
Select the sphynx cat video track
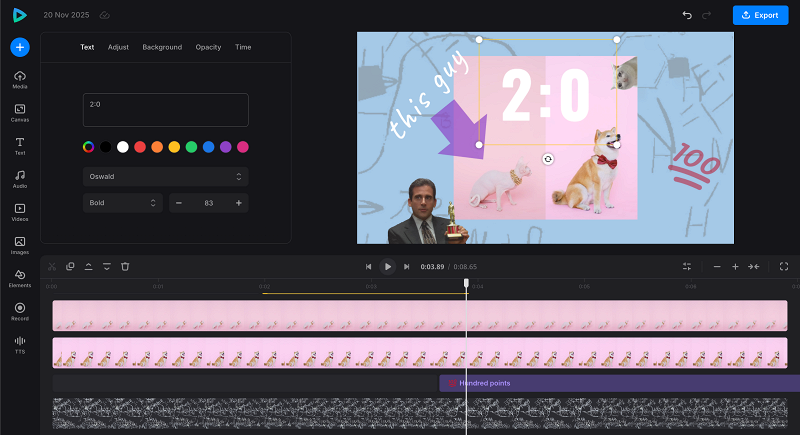[x=420, y=316]
